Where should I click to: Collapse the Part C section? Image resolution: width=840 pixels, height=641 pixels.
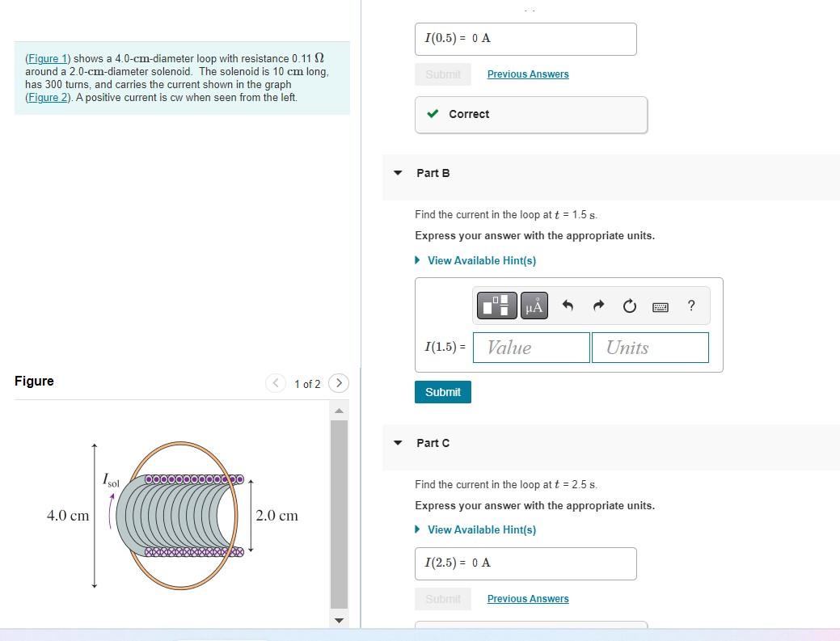click(x=397, y=442)
